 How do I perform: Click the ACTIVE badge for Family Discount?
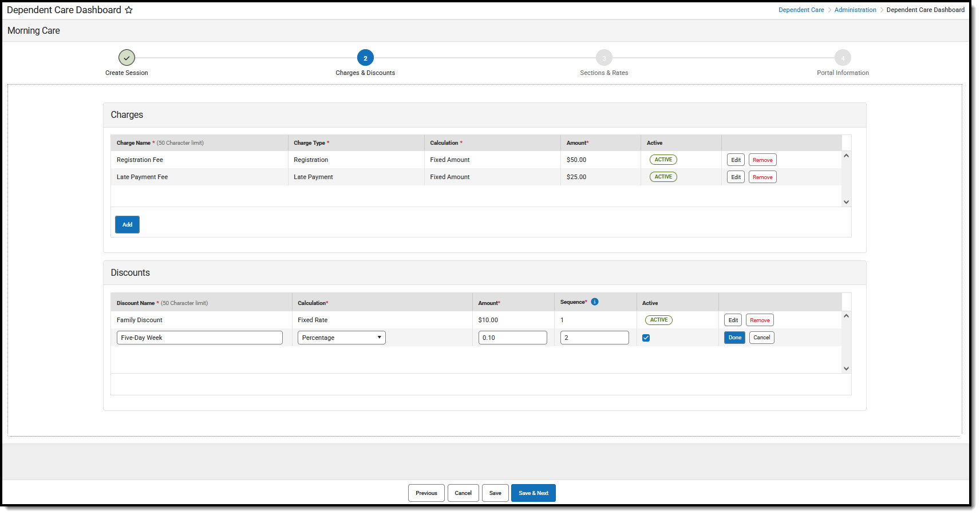coord(659,320)
